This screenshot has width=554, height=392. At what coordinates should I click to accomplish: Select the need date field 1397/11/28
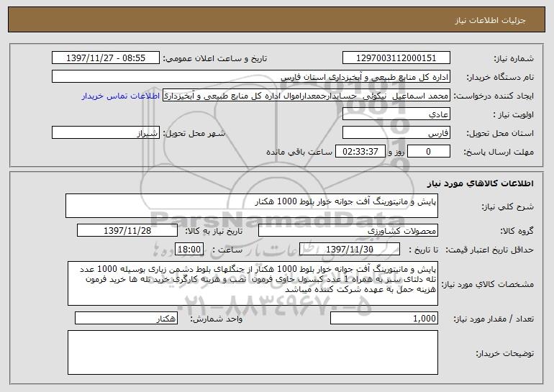coord(127,231)
